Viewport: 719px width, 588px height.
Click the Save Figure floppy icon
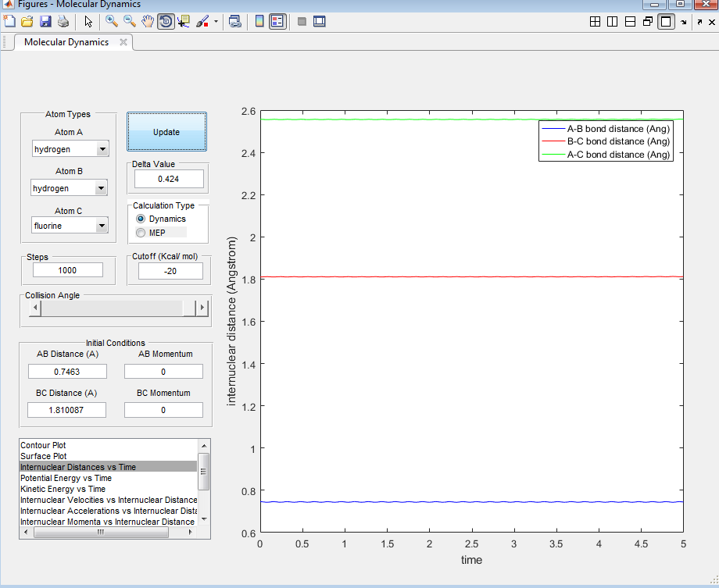(x=45, y=22)
